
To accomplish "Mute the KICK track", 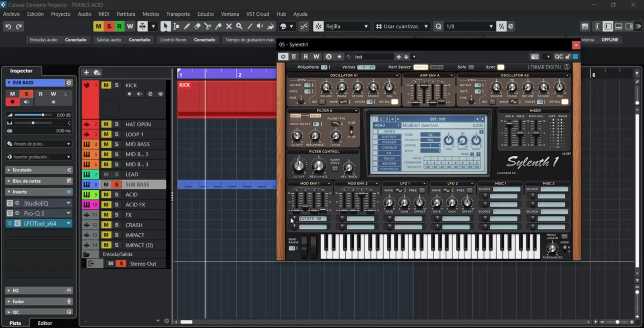I will point(106,85).
